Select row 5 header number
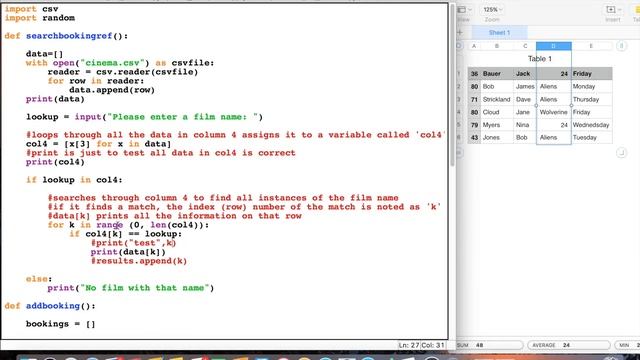Viewport: 640px width, 360px height. pyautogui.click(x=459, y=125)
